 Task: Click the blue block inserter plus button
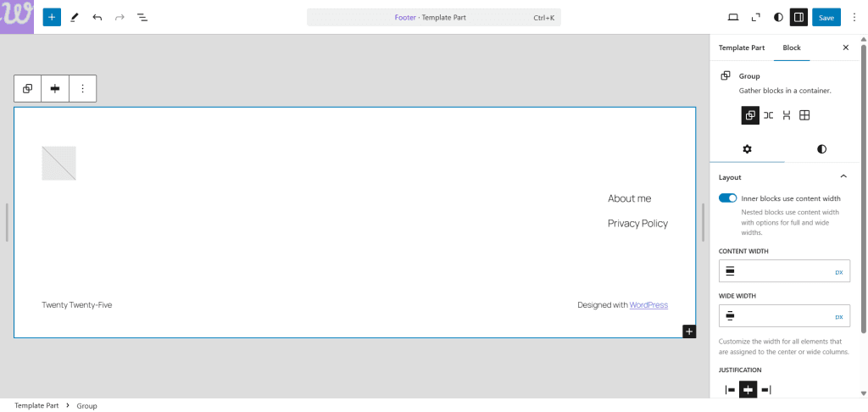click(x=52, y=17)
